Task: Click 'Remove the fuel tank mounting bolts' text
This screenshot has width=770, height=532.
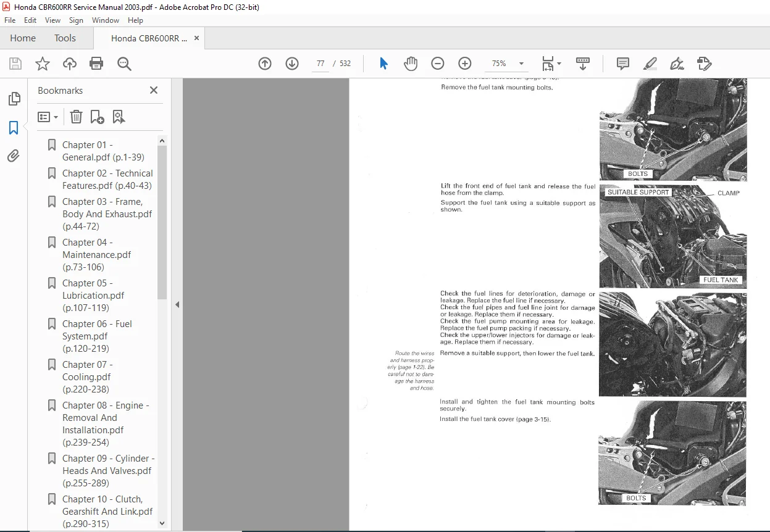Action: point(496,88)
